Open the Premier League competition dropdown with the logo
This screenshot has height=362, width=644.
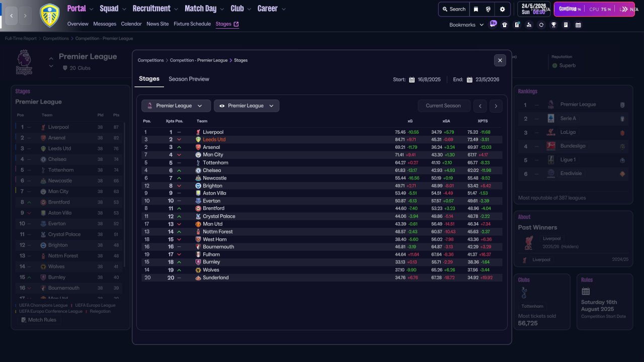[x=176, y=106]
